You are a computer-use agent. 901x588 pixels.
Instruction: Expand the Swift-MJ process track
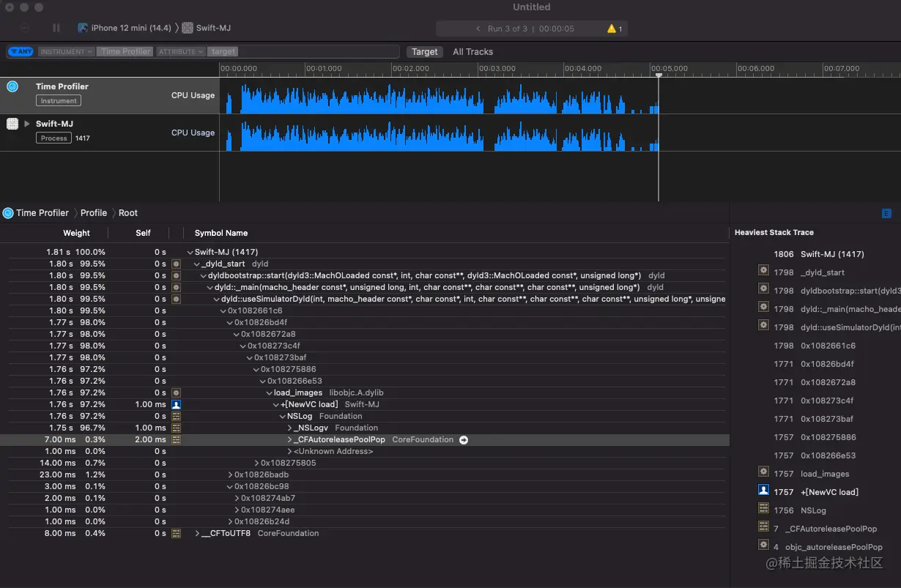27,124
